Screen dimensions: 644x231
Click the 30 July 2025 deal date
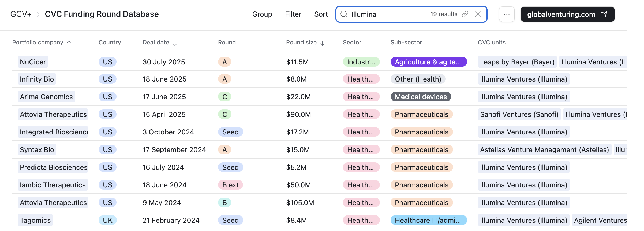[164, 62]
